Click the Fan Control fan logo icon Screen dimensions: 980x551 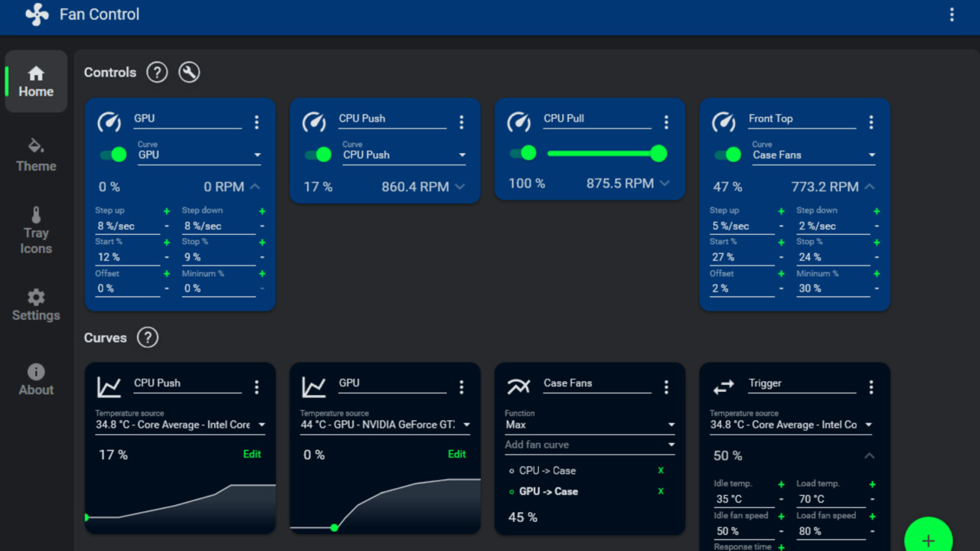click(x=36, y=14)
